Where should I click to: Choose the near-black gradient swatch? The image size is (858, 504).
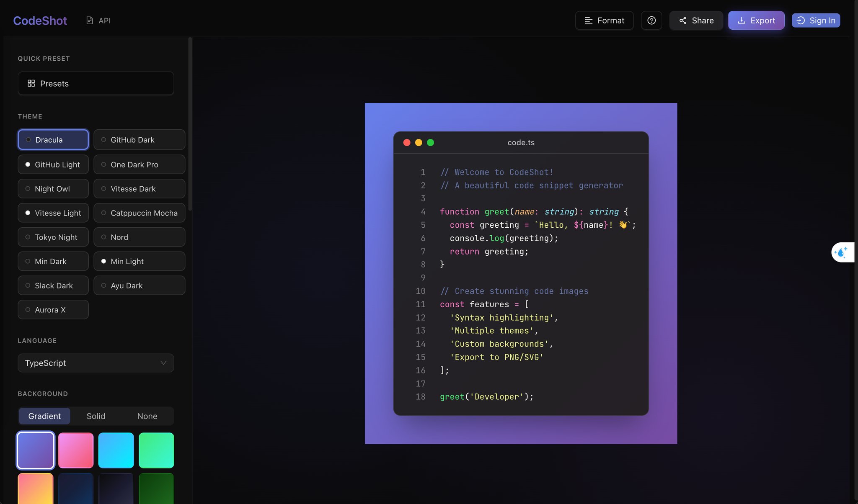(116, 489)
